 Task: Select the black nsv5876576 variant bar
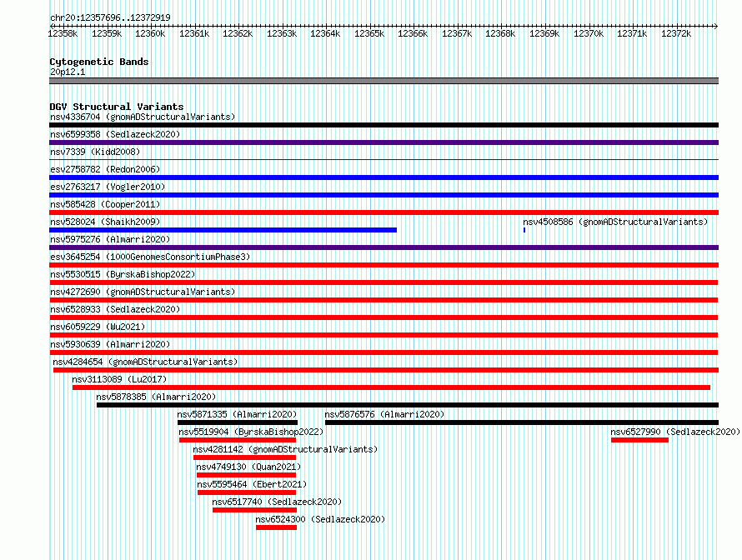522,422
